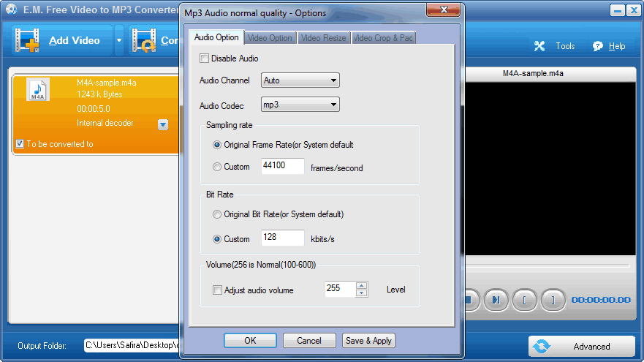
Task: Click the preview timecode 00:00:00.00
Action: click(601, 300)
